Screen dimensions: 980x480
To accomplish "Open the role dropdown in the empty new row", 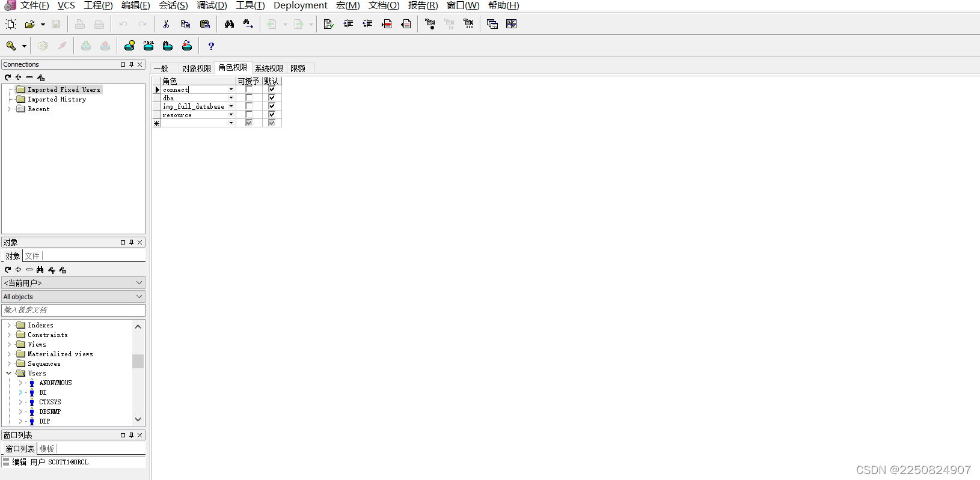I will tap(231, 123).
